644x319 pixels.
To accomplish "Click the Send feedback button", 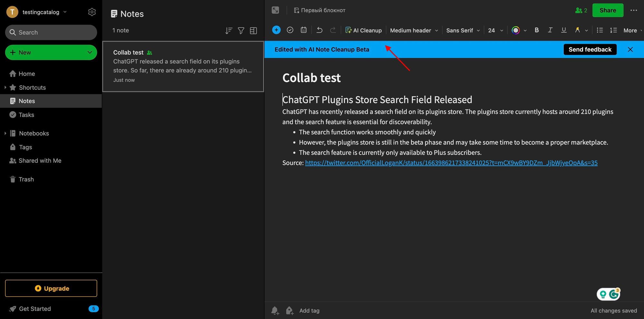I will tap(590, 49).
